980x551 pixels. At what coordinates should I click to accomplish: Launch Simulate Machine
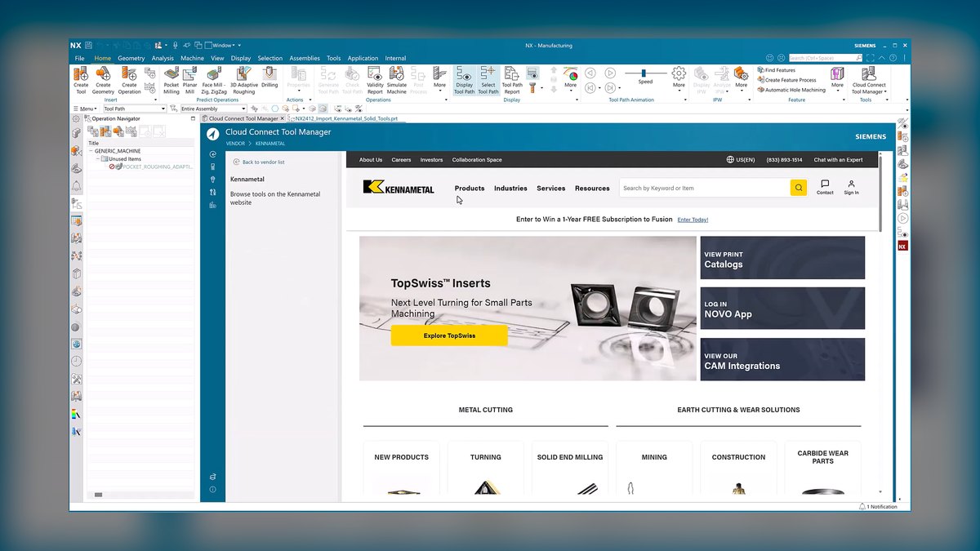(397, 80)
